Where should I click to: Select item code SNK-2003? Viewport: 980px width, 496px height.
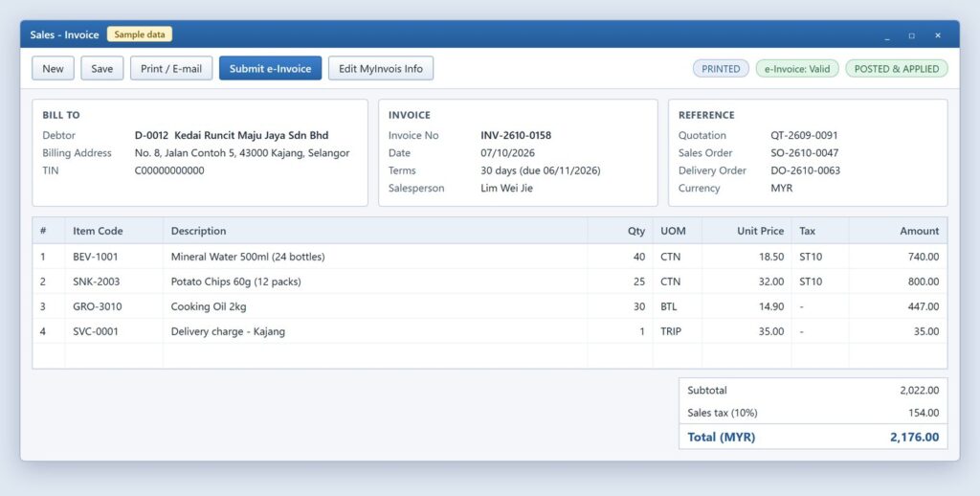point(96,282)
